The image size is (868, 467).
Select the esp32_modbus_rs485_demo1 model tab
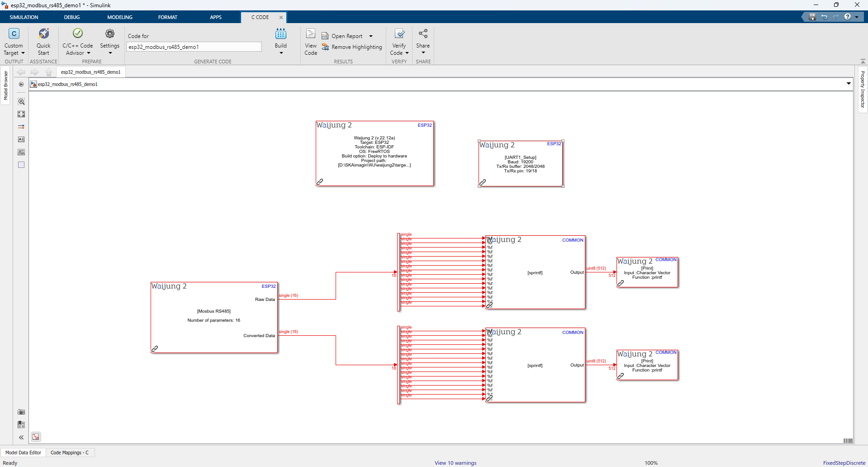[91, 72]
